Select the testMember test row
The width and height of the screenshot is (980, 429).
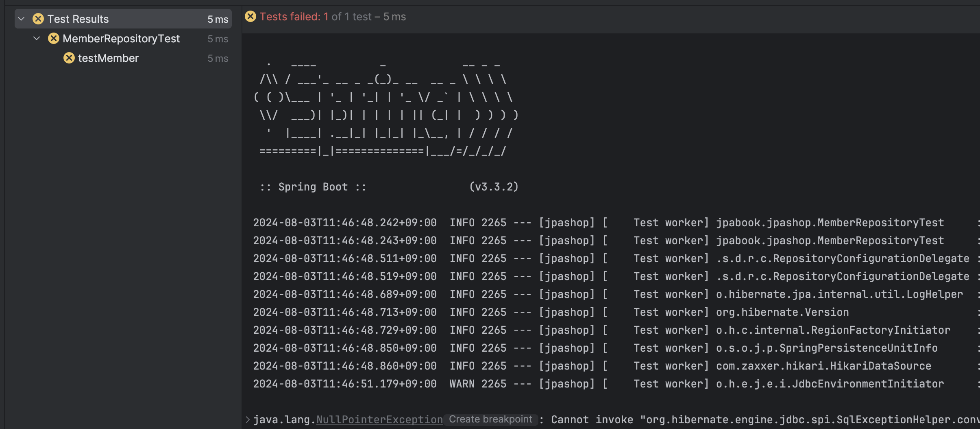click(123, 58)
